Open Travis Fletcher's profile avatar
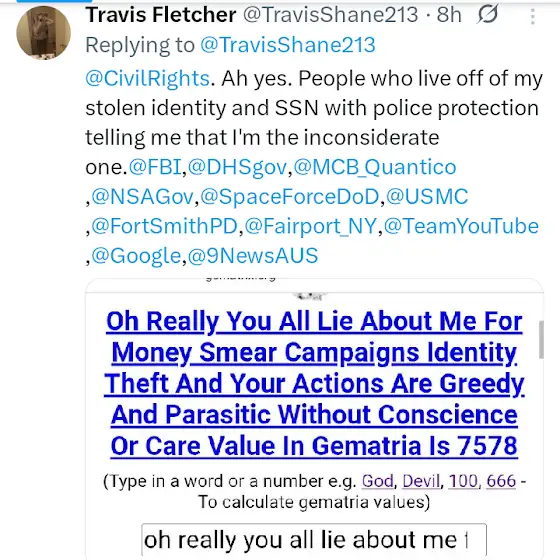Viewport: 560px width, 560px height. (44, 32)
